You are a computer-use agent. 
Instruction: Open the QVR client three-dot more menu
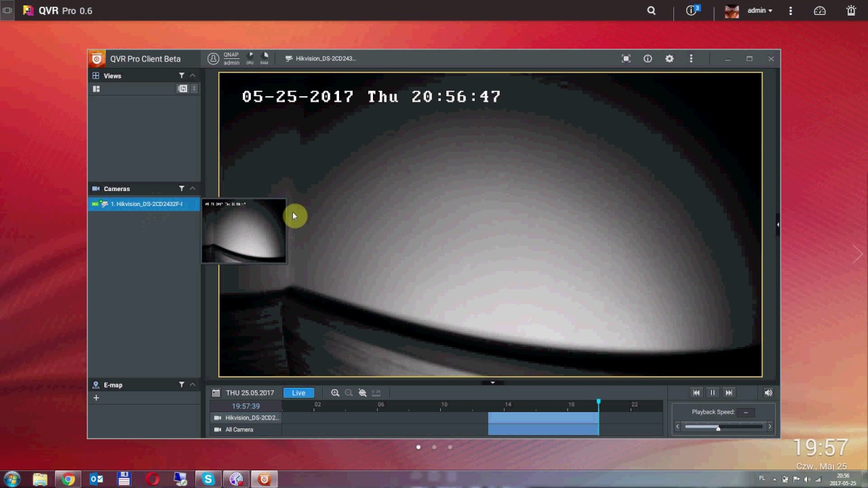[691, 59]
